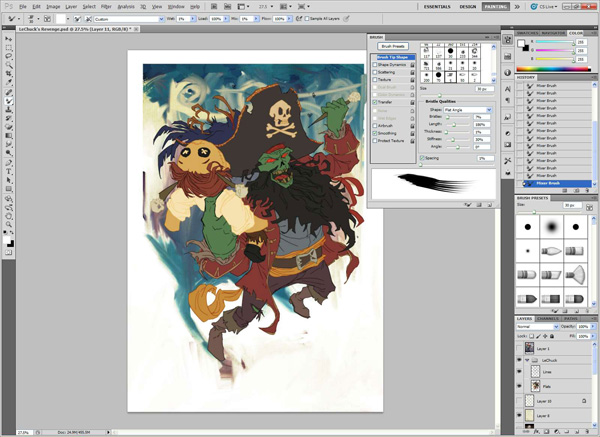Click the Lock all padlock icon in Layers
Viewport: 600px width, 437px height.
(552, 336)
